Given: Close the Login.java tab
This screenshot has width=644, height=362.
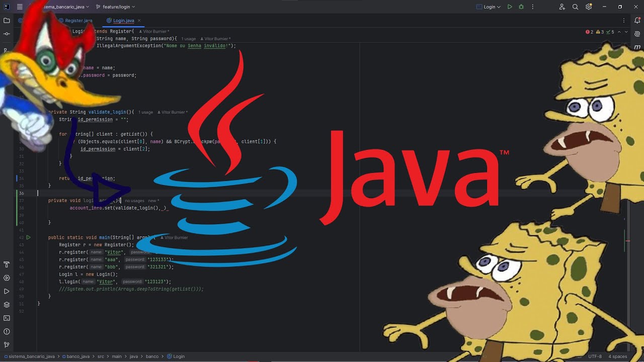Looking at the screenshot, I should pyautogui.click(x=139, y=21).
